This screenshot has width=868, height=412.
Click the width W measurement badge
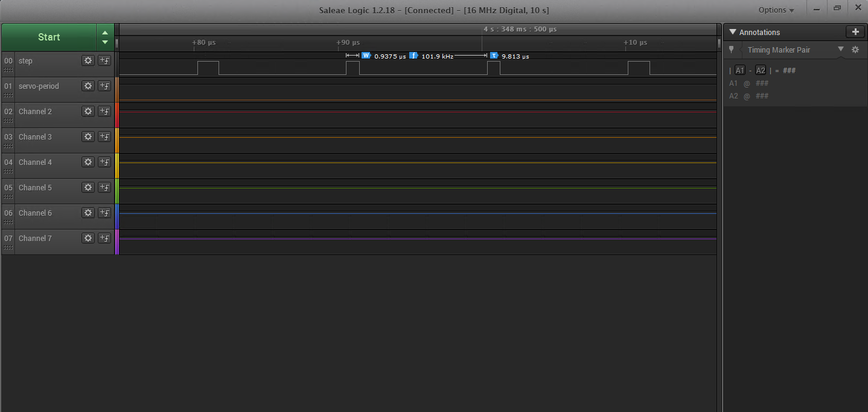point(366,56)
